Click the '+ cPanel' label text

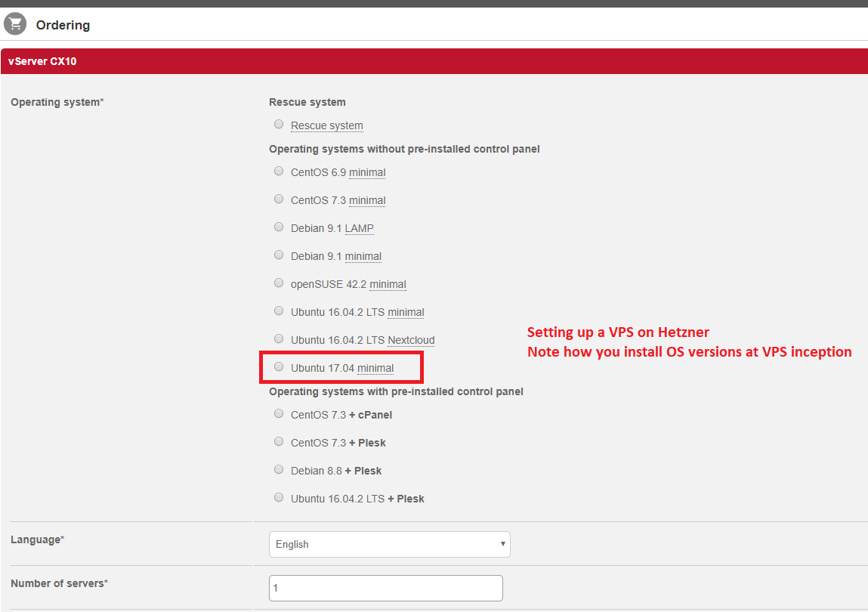tap(370, 415)
